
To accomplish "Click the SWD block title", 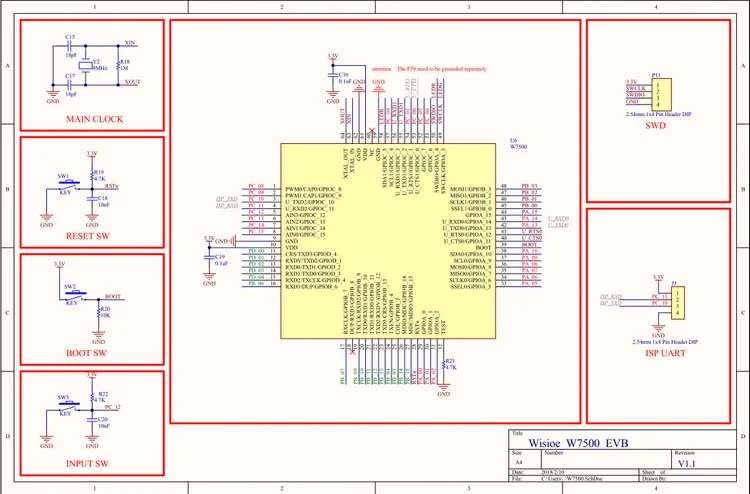I will click(655, 126).
